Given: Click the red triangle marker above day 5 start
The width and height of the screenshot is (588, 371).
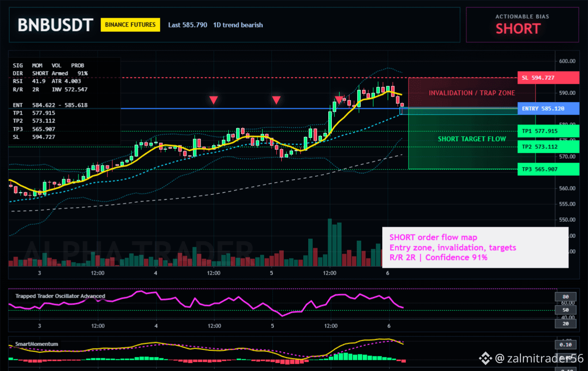Looking at the screenshot, I should (x=276, y=100).
